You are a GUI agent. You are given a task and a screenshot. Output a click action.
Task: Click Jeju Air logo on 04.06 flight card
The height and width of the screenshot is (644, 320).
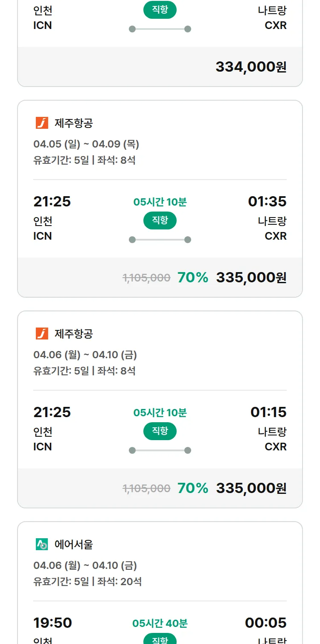tap(42, 334)
